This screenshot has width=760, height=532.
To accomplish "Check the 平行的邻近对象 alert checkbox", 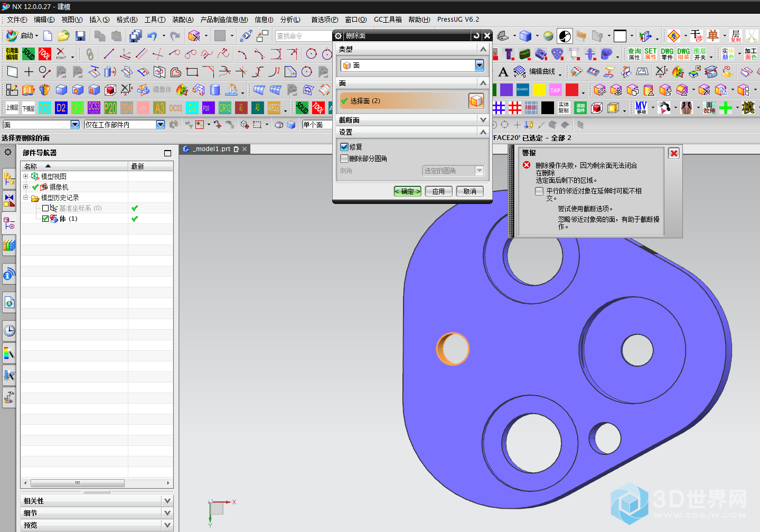I will [x=539, y=191].
